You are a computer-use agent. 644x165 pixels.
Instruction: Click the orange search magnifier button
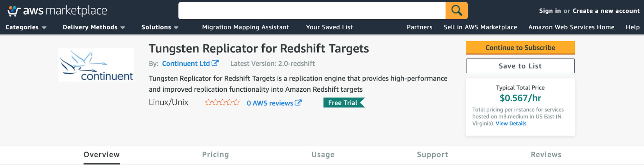pyautogui.click(x=457, y=11)
